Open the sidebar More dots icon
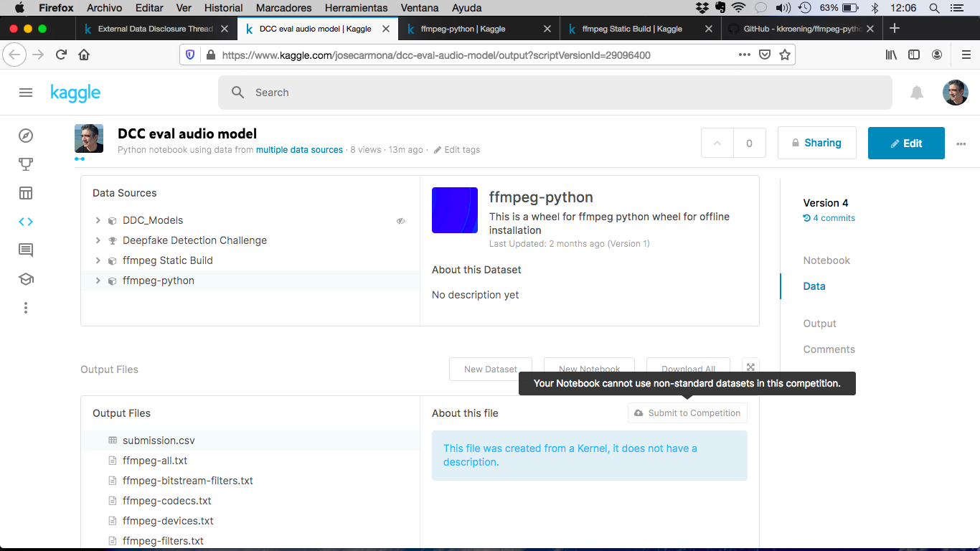The image size is (980, 551). pyautogui.click(x=26, y=308)
